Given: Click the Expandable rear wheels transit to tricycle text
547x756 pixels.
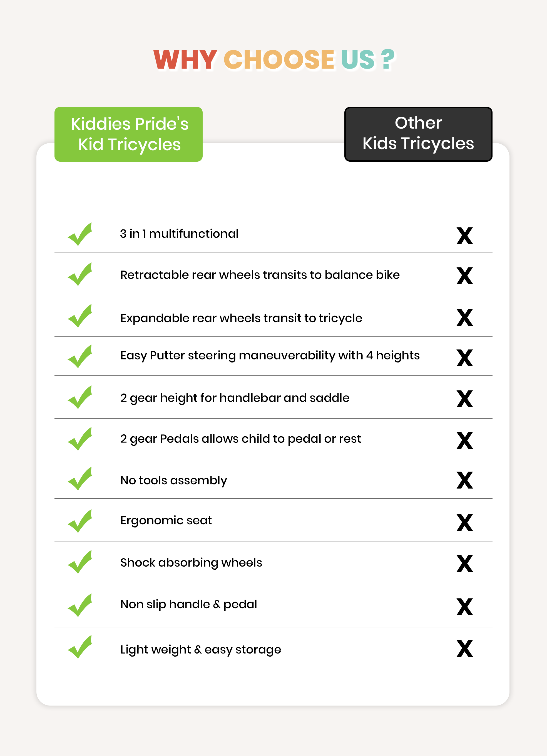Looking at the screenshot, I should click(241, 318).
